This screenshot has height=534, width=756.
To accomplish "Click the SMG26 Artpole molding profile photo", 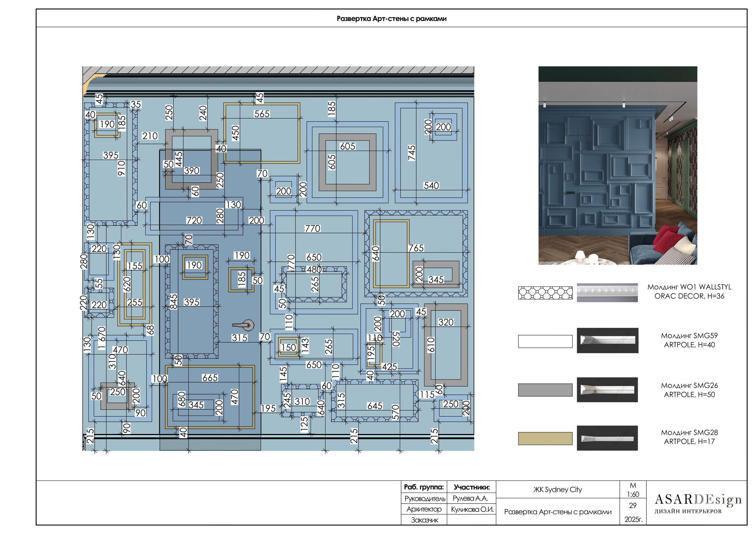I will 607,389.
